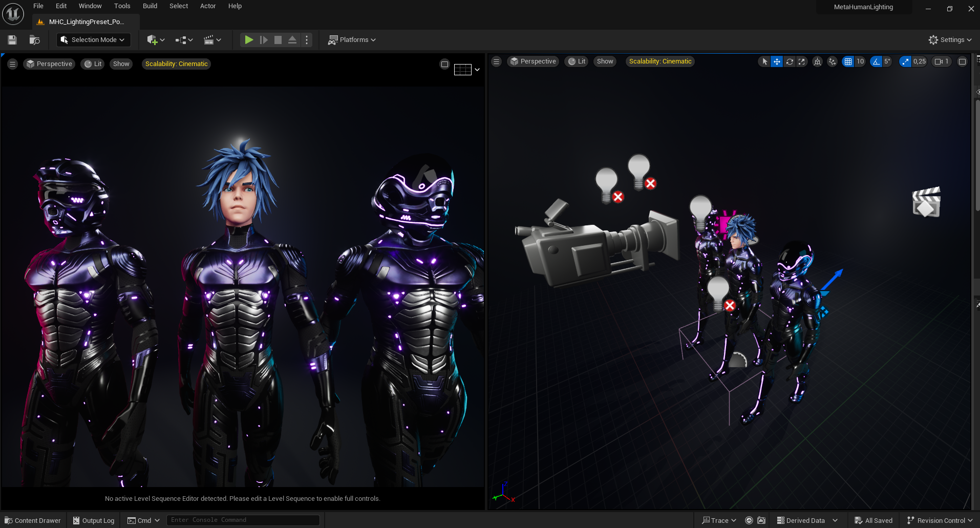Viewport: 980px width, 528px height.
Task: Expand the Platforms dropdown
Action: [x=352, y=40]
